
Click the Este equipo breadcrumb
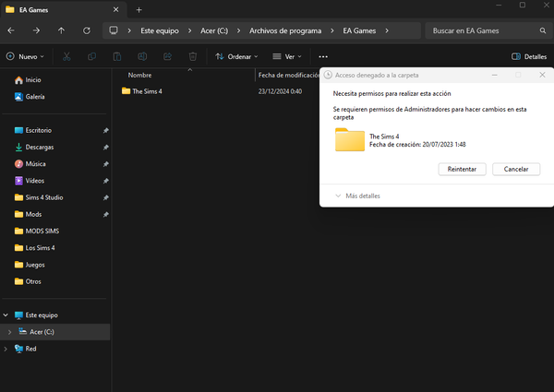[x=160, y=30]
